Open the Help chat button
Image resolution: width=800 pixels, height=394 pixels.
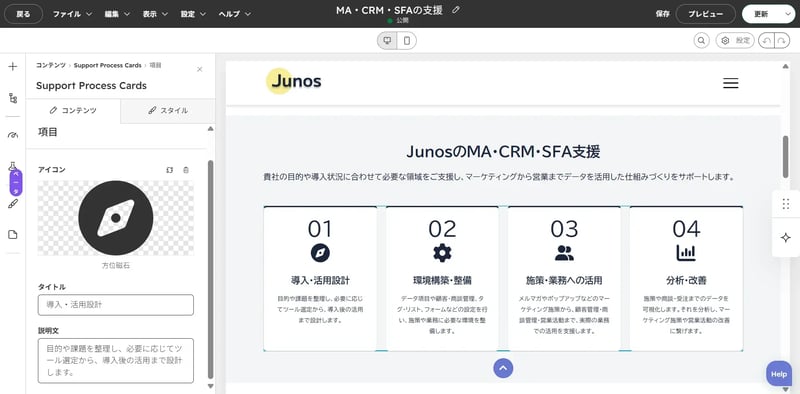[779, 374]
